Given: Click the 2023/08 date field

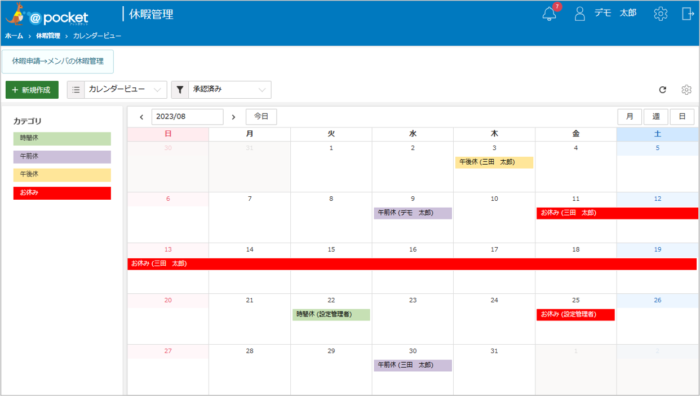Looking at the screenshot, I should tap(187, 117).
